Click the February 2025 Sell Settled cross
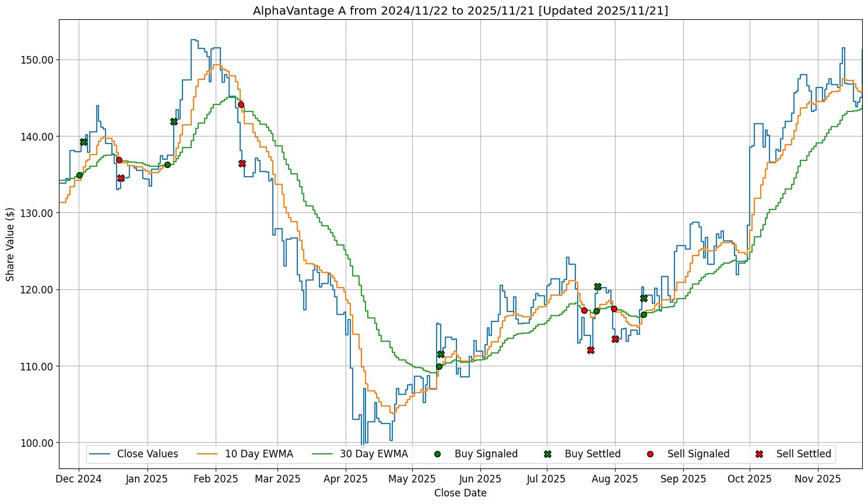868x504 pixels. 242,163
